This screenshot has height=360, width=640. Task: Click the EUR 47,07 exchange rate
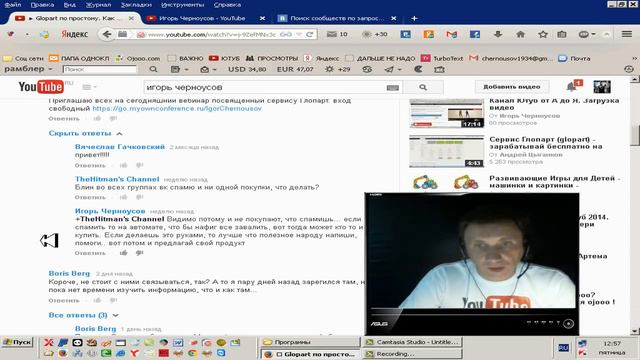[x=295, y=69]
